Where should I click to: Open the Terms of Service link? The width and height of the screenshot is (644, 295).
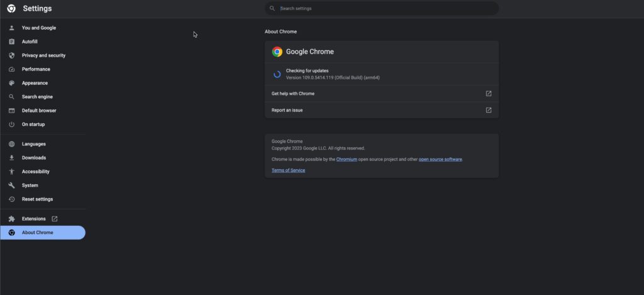click(288, 170)
